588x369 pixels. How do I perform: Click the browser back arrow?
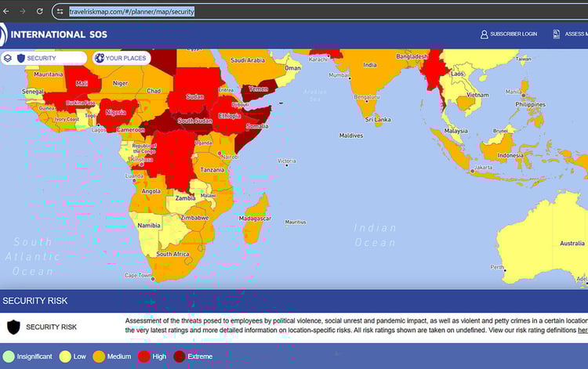click(x=5, y=12)
